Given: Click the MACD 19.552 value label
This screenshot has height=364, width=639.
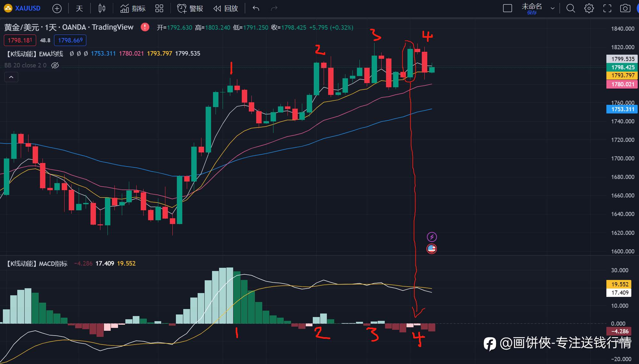Looking at the screenshot, I should pos(619,284).
